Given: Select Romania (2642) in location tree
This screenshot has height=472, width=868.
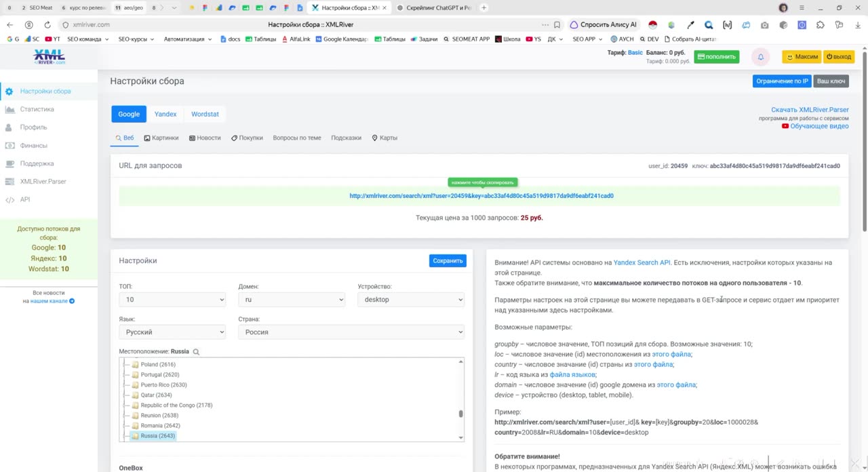Looking at the screenshot, I should coord(160,425).
